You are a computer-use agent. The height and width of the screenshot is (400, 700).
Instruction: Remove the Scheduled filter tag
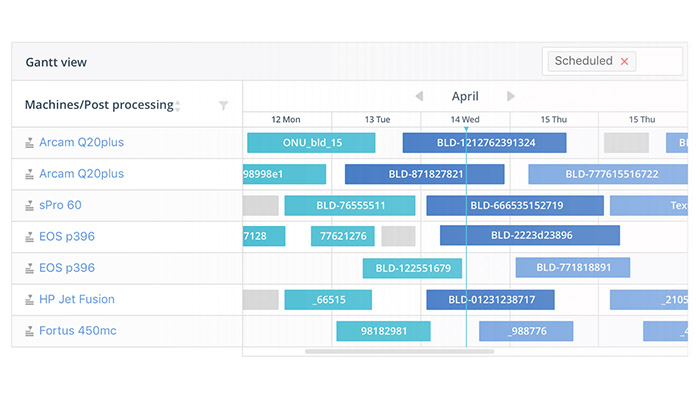(x=624, y=62)
